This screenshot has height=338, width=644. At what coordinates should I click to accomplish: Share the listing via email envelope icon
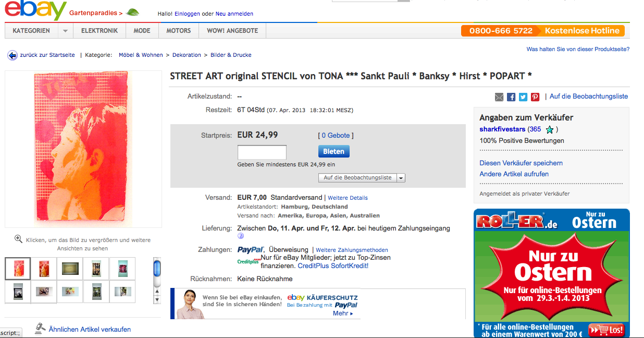[x=499, y=97]
